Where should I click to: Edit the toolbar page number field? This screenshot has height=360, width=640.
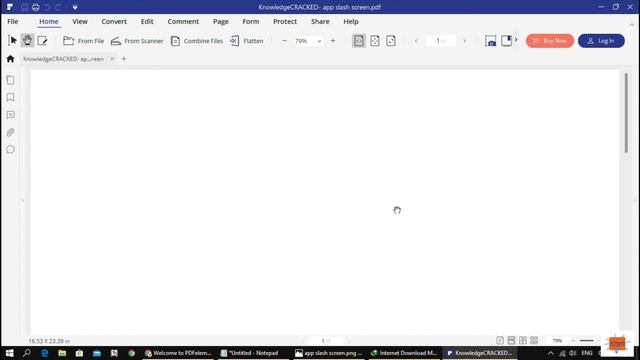click(x=440, y=41)
